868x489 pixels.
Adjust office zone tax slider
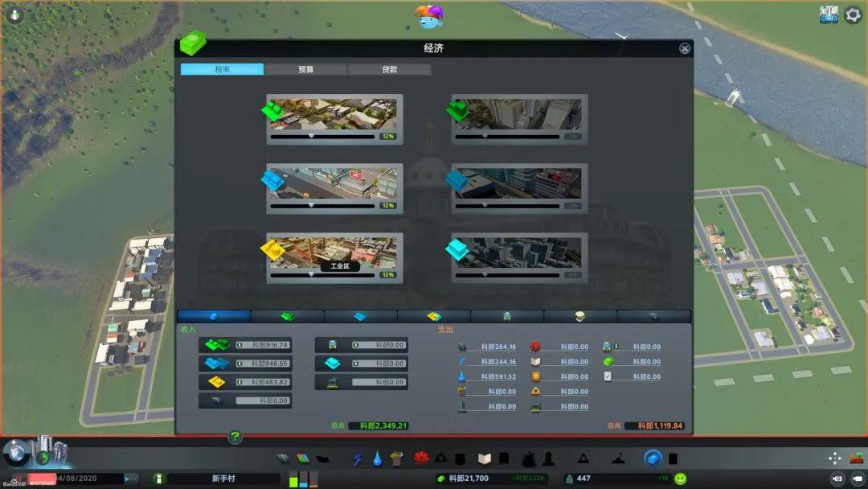click(507, 274)
